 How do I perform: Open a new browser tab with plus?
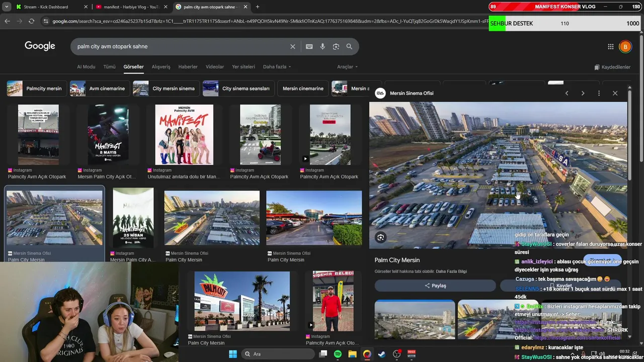258,7
